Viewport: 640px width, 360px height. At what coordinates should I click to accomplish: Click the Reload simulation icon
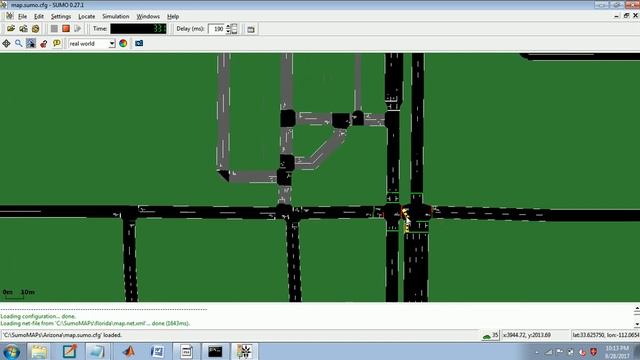click(36, 29)
